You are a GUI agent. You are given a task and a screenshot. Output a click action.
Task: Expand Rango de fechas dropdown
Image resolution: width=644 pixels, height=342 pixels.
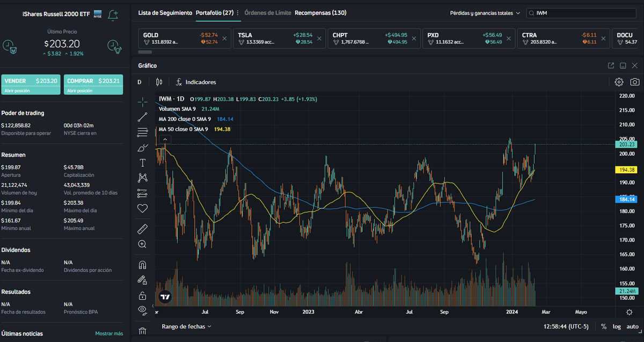pos(186,326)
